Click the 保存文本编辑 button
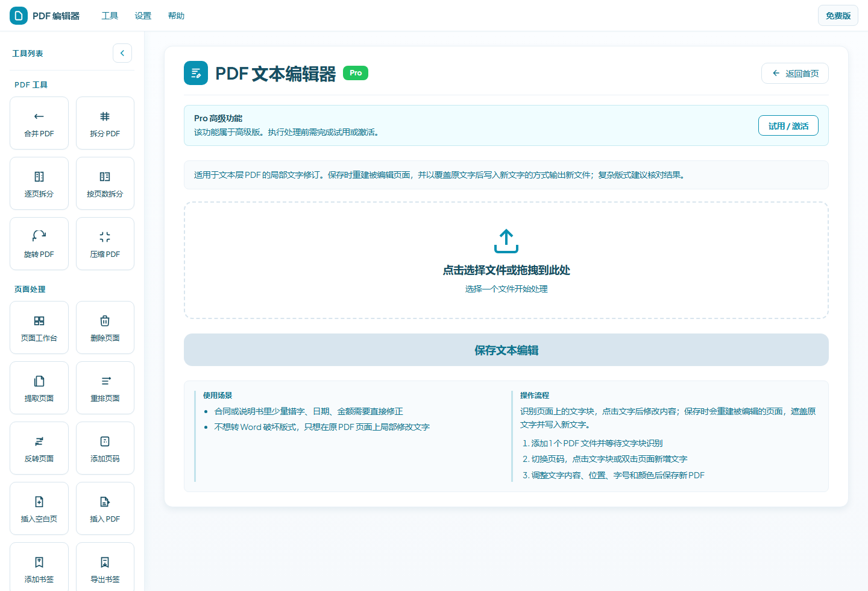 [506, 350]
